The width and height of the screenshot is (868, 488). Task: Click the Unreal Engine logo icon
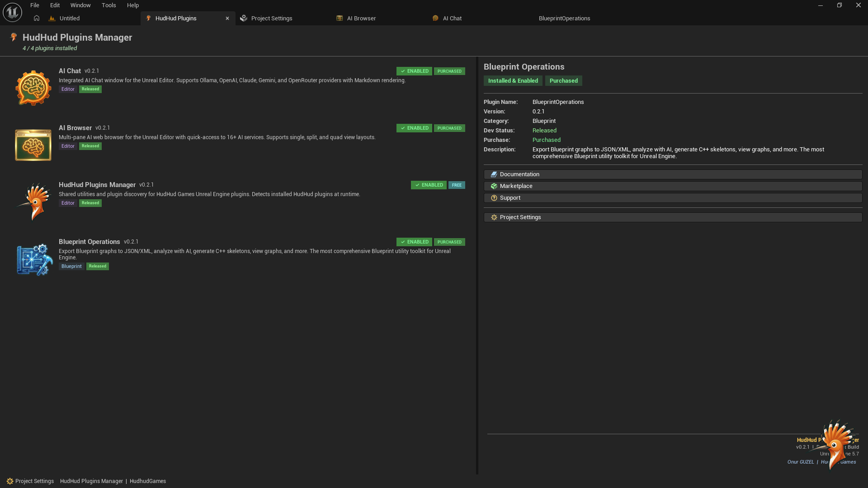coord(12,12)
